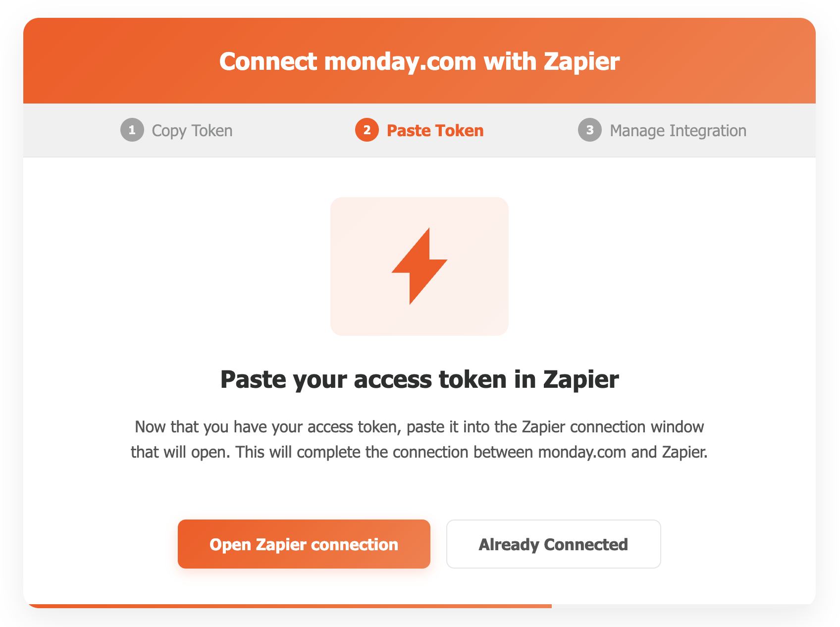Click the Open Zapier connection button

(304, 544)
